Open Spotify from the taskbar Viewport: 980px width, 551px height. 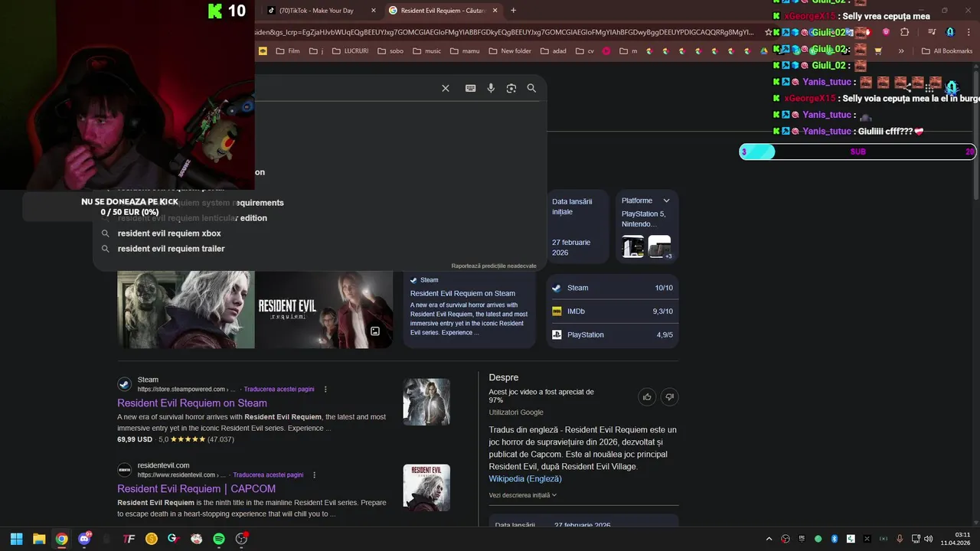coord(219,539)
